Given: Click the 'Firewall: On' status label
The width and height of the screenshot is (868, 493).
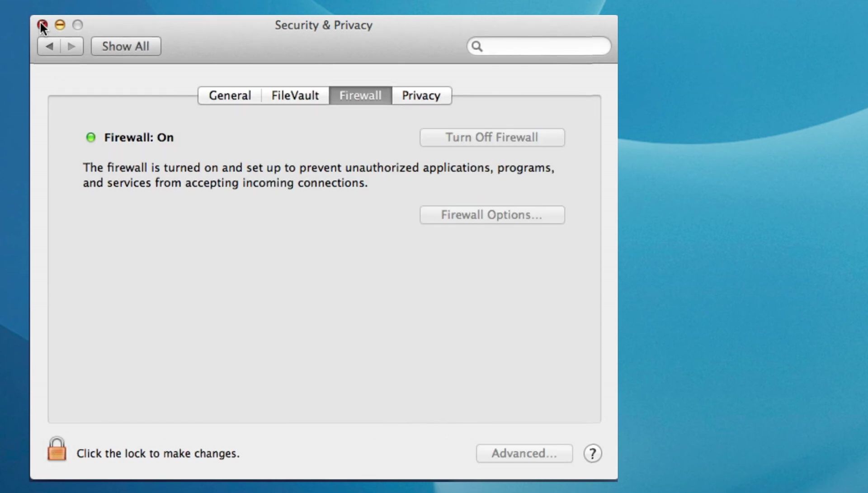Looking at the screenshot, I should pos(139,137).
